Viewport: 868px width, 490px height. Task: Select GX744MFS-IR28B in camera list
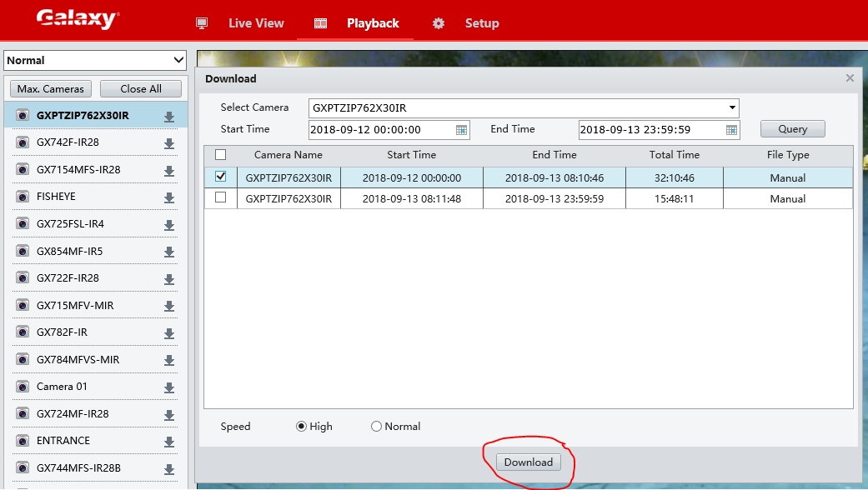[x=78, y=467]
